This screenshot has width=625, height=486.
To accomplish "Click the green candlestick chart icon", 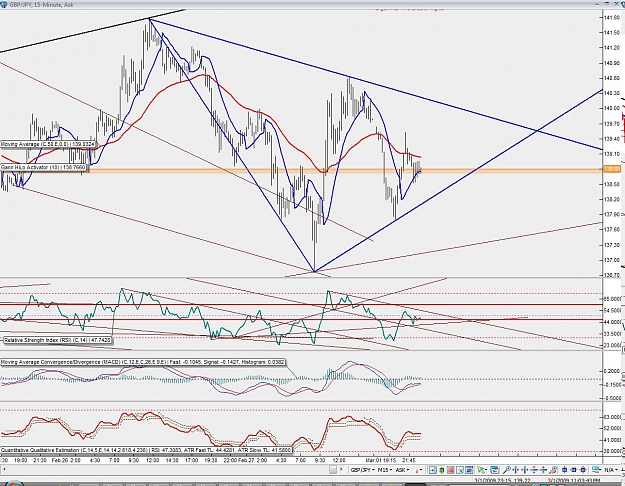I will click(442, 470).
